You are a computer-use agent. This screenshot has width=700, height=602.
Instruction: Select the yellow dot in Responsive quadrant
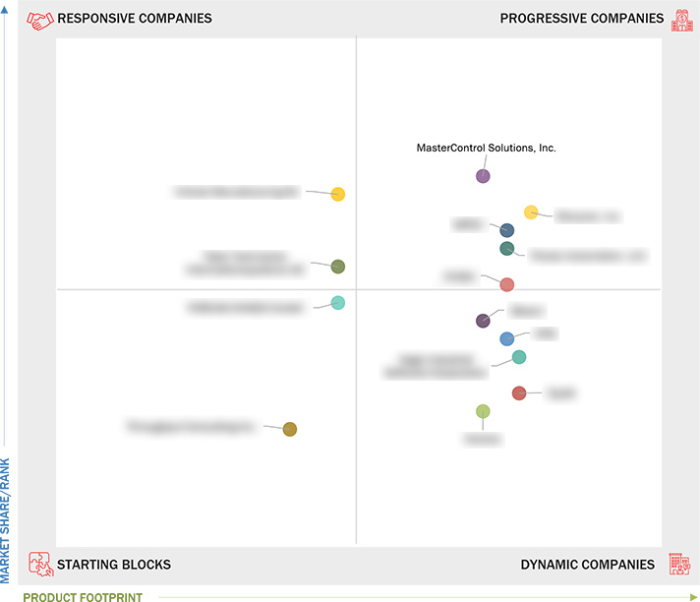pyautogui.click(x=338, y=194)
